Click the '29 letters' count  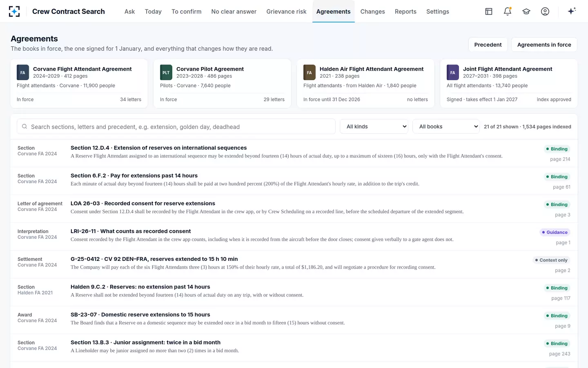point(274,99)
